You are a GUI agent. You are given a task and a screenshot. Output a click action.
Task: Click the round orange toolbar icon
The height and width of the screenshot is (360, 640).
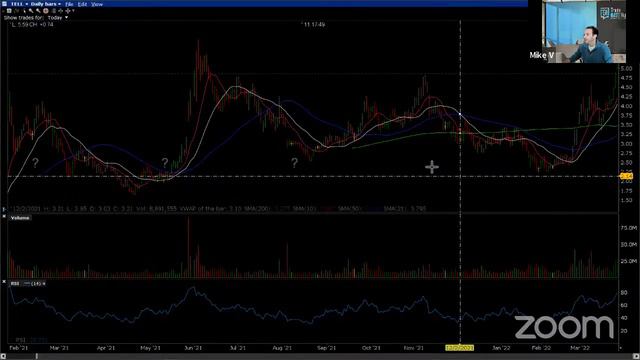(x=46, y=11)
